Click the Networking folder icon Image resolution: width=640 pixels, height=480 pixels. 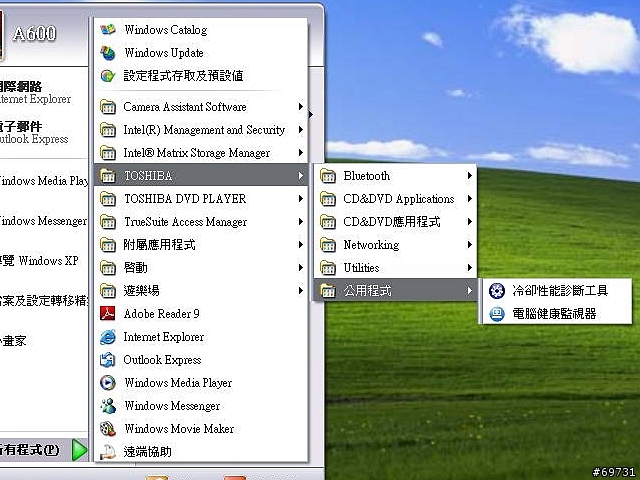click(x=328, y=245)
